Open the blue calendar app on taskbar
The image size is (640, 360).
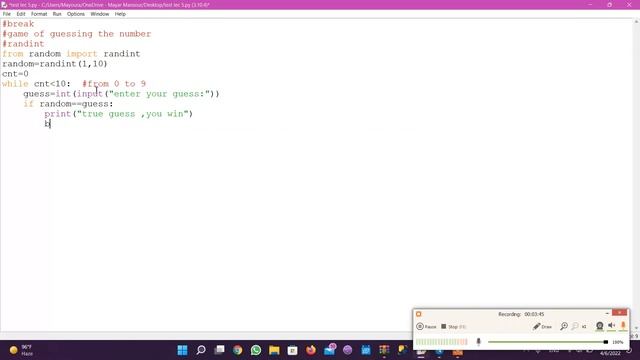366,350
